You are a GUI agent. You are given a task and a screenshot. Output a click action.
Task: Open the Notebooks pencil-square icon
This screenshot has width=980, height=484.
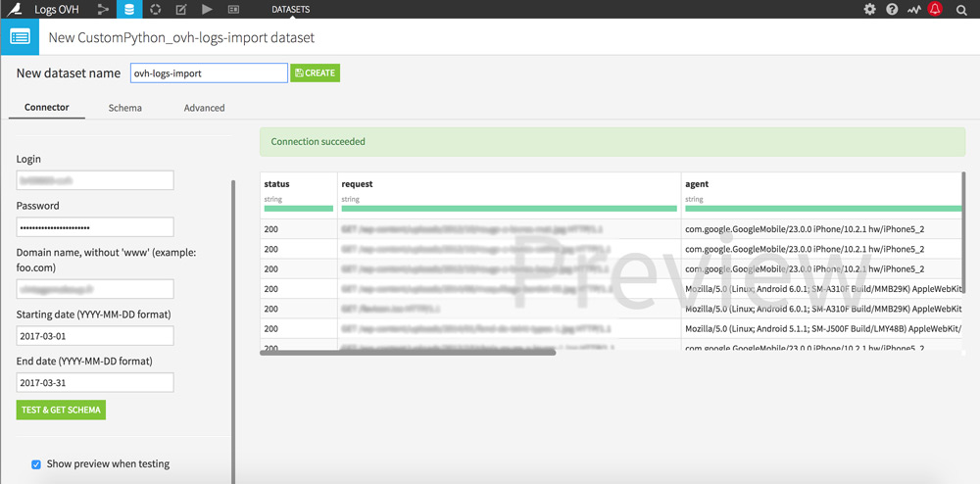click(181, 9)
